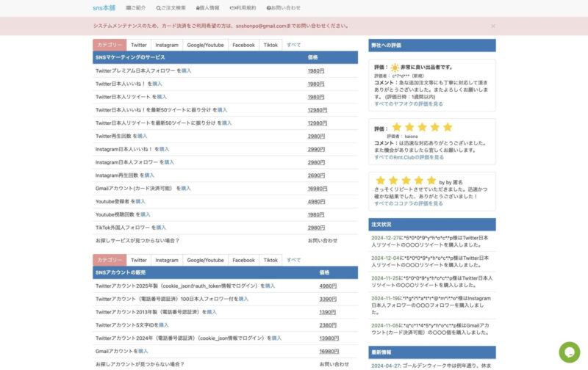
Task: Click 購入 for Twitterアカウント2025年製
Action: click(x=270, y=286)
